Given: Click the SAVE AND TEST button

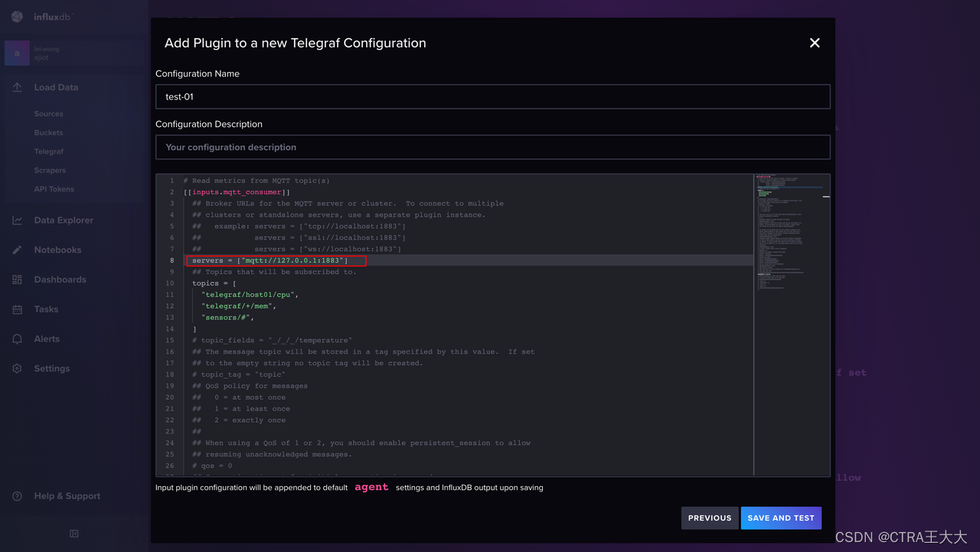Looking at the screenshot, I should (x=781, y=518).
